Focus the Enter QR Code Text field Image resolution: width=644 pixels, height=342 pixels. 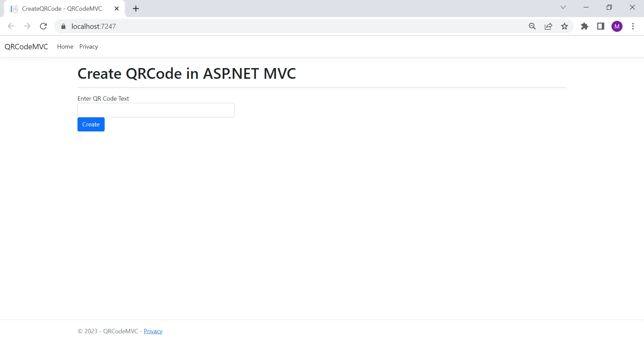[x=156, y=110]
